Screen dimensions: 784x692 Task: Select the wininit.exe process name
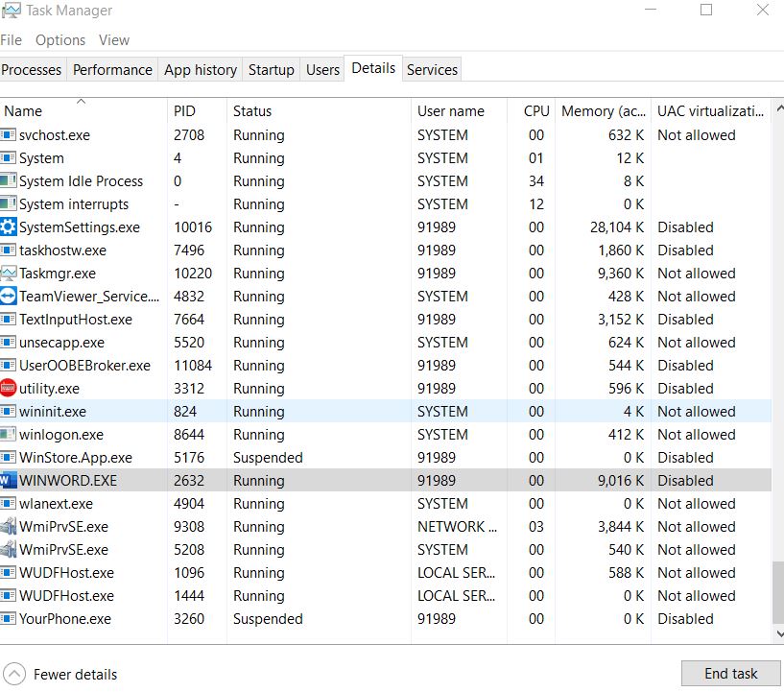click(x=53, y=412)
